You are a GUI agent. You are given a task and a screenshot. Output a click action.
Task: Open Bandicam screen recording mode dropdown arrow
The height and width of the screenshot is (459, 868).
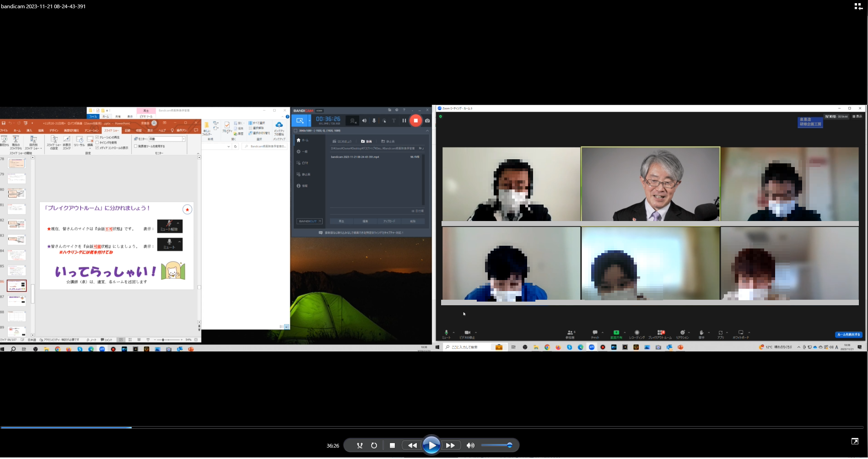pos(309,120)
